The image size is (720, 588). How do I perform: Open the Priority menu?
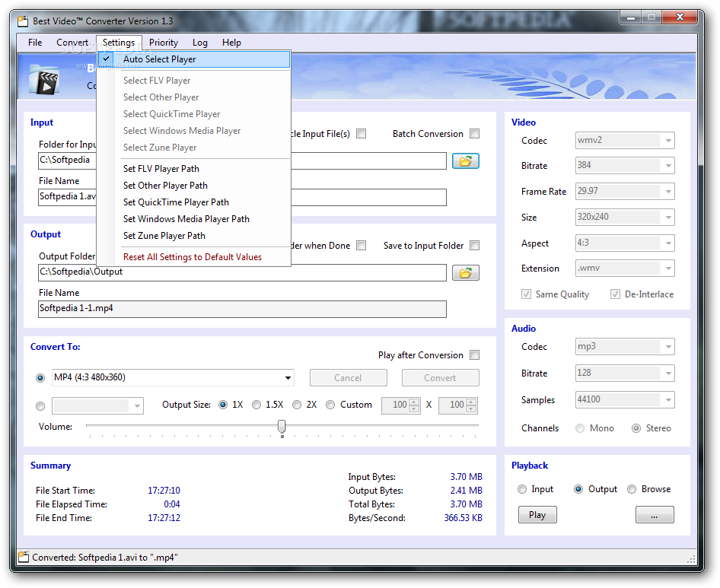coord(164,43)
